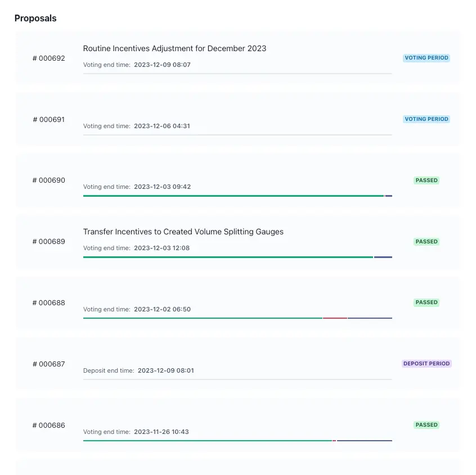Click red segment of proposal 000688 vote bar
This screenshot has height=475, width=476.
(x=335, y=318)
